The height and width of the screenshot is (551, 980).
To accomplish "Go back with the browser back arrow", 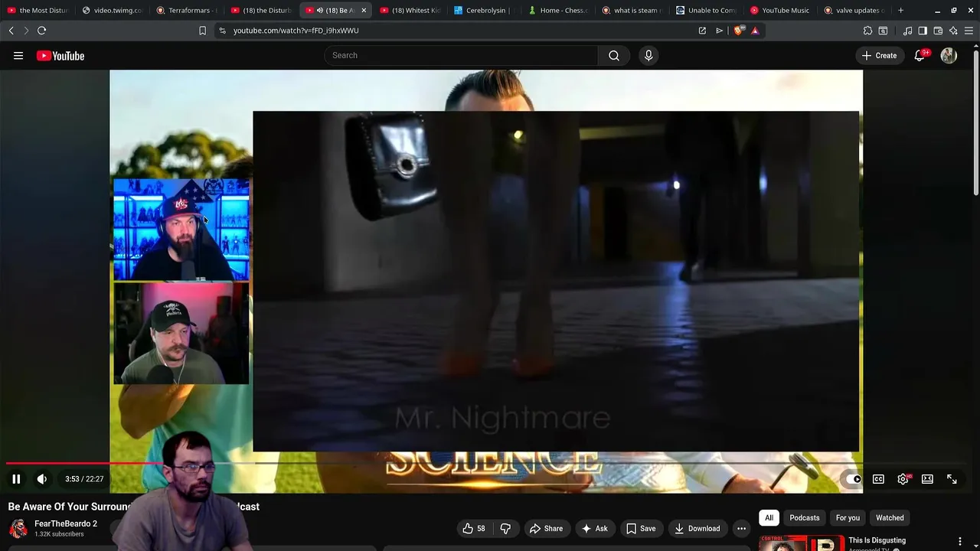I will pyautogui.click(x=11, y=31).
